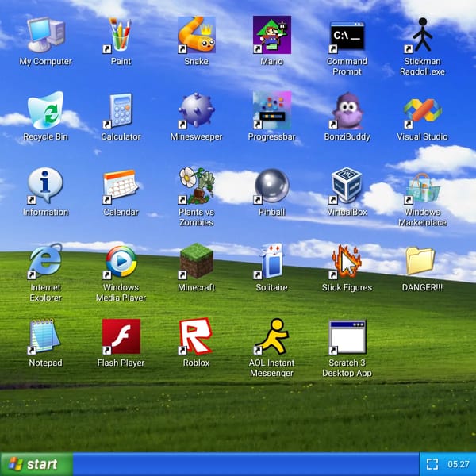Select the Calendar shortcut
The width and height of the screenshot is (476, 476).
[121, 186]
